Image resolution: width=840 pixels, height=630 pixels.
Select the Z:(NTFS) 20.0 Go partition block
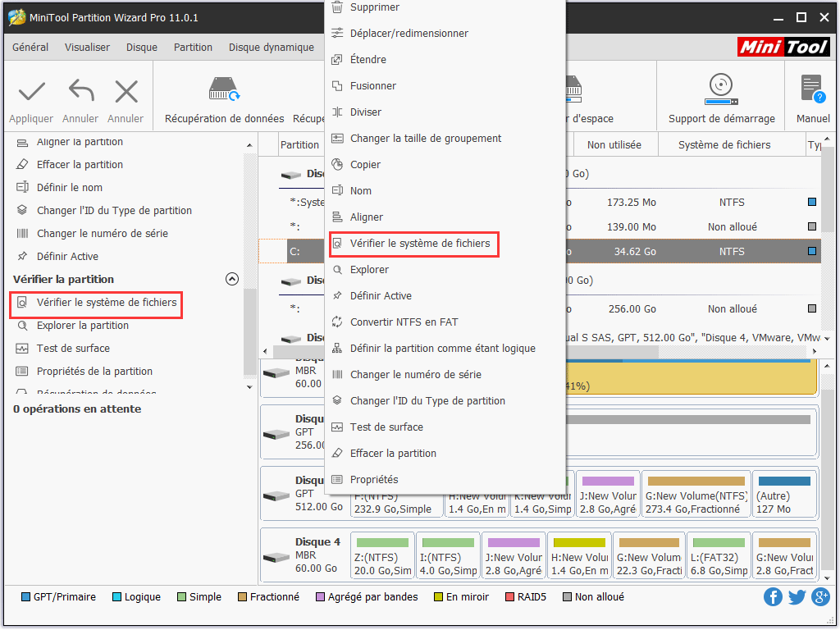click(382, 555)
